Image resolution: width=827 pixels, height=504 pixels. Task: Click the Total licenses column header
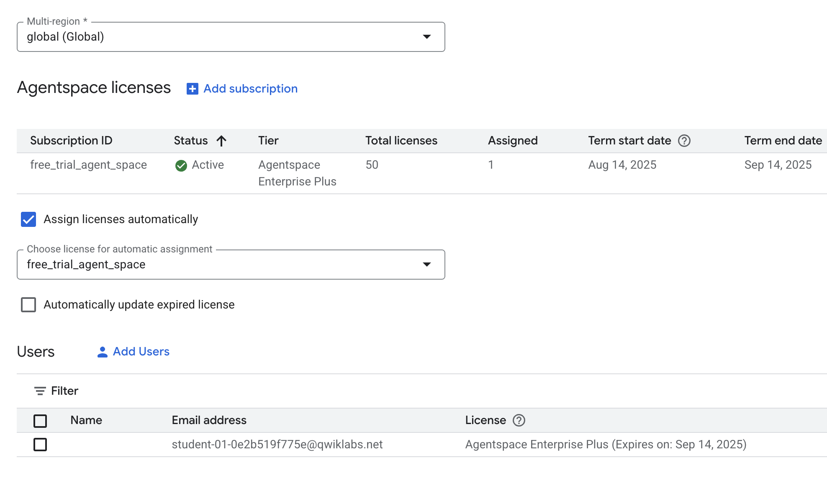tap(401, 141)
